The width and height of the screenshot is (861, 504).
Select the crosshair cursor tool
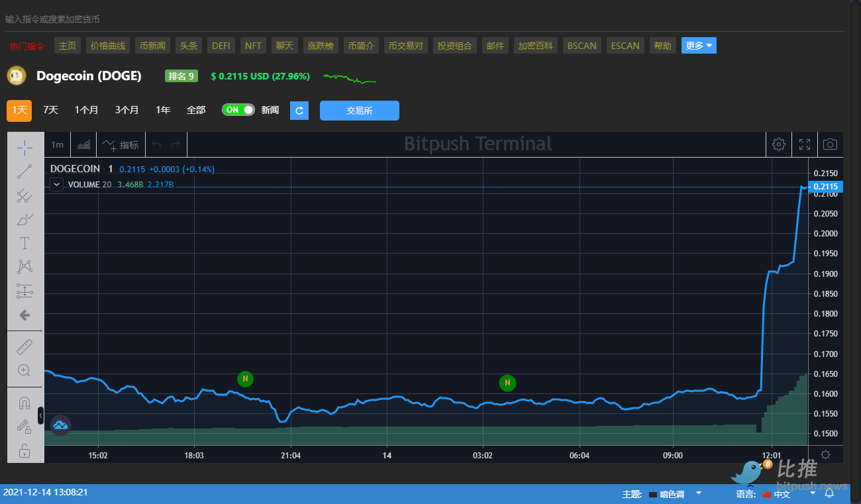click(25, 147)
